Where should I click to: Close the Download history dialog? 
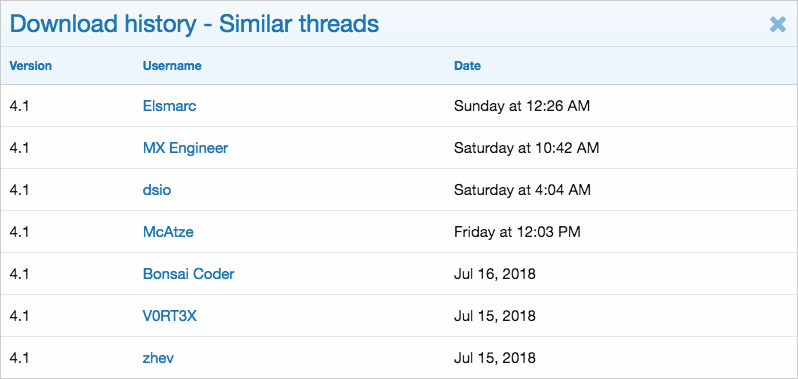click(x=778, y=24)
